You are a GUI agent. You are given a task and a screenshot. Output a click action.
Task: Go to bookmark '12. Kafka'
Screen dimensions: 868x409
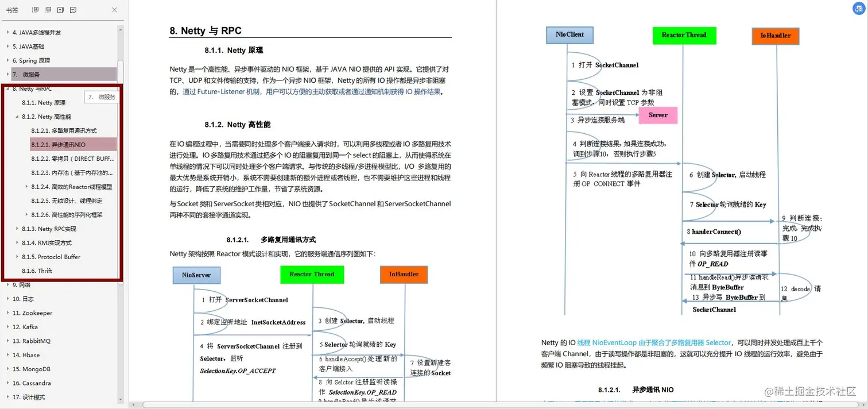click(x=25, y=327)
